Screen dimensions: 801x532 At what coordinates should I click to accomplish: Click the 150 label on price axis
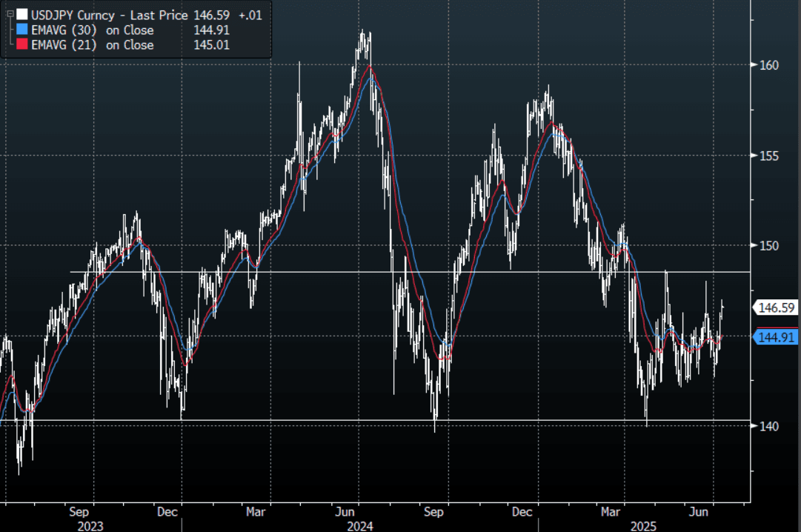(768, 245)
